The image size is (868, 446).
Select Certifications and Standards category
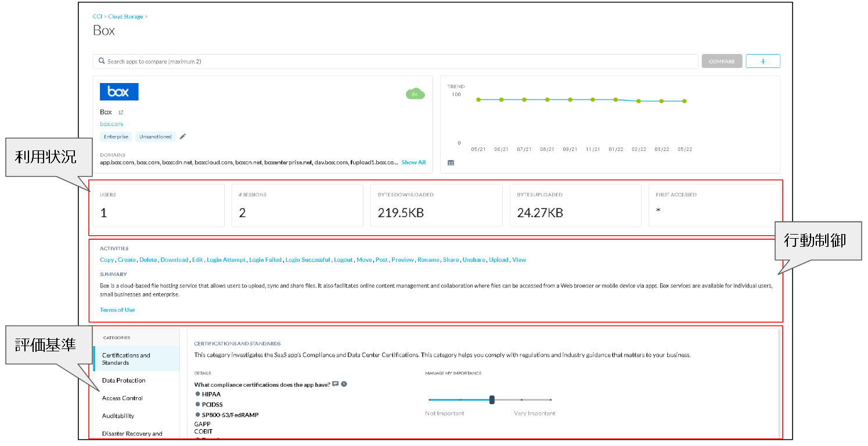[x=136, y=359]
